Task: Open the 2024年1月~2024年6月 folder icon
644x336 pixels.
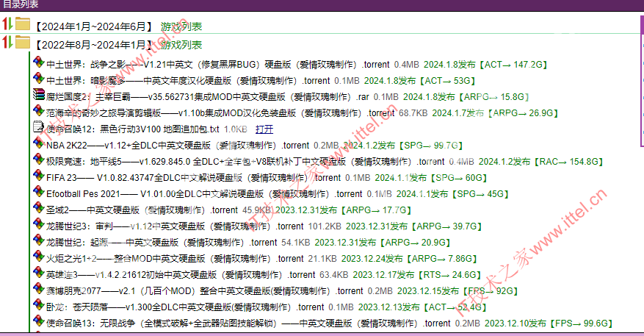Action: (23, 24)
